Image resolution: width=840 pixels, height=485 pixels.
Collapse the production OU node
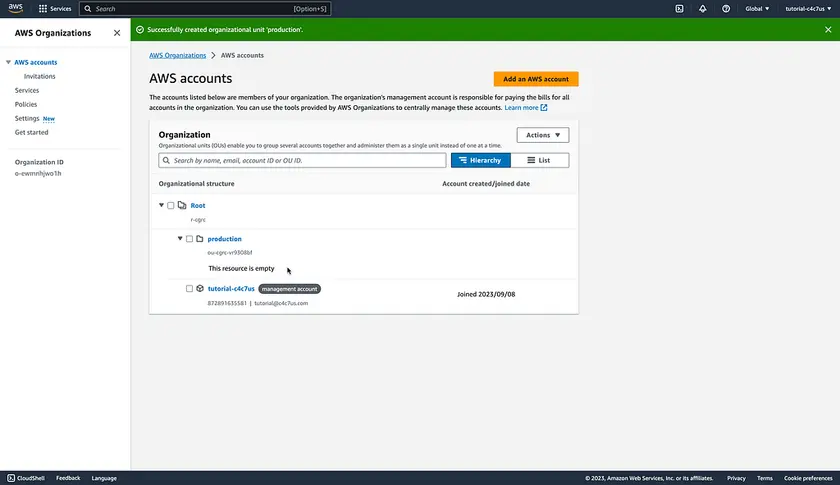click(x=180, y=238)
